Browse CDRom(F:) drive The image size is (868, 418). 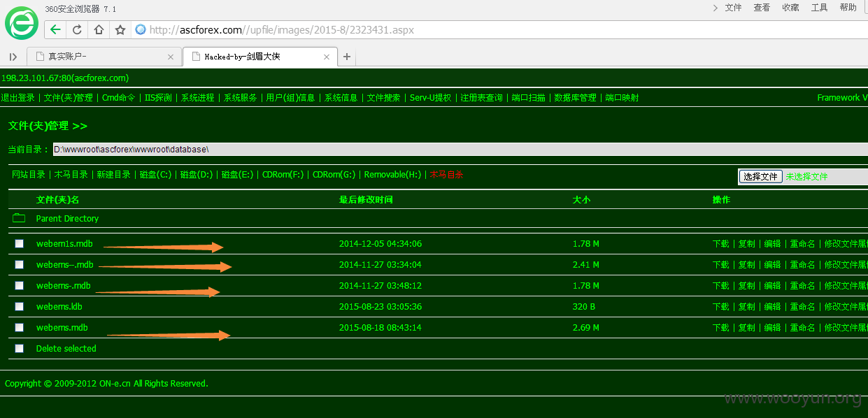pyautogui.click(x=283, y=175)
